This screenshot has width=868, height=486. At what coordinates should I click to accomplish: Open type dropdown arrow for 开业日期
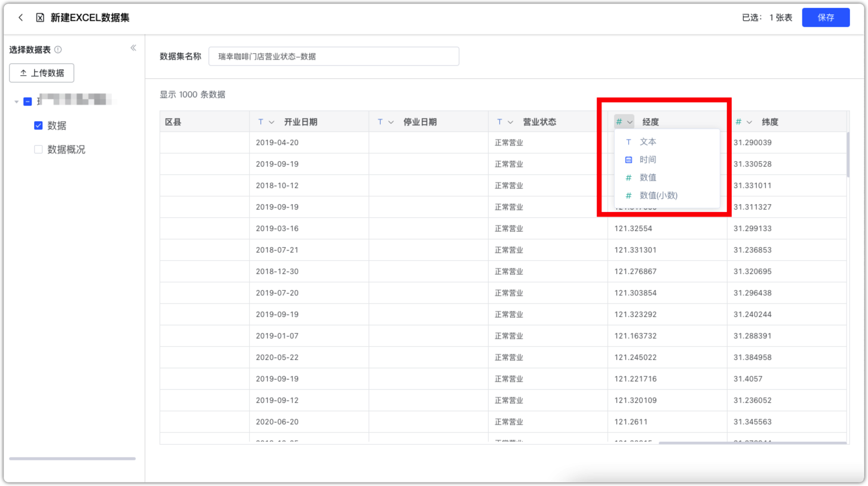(271, 122)
